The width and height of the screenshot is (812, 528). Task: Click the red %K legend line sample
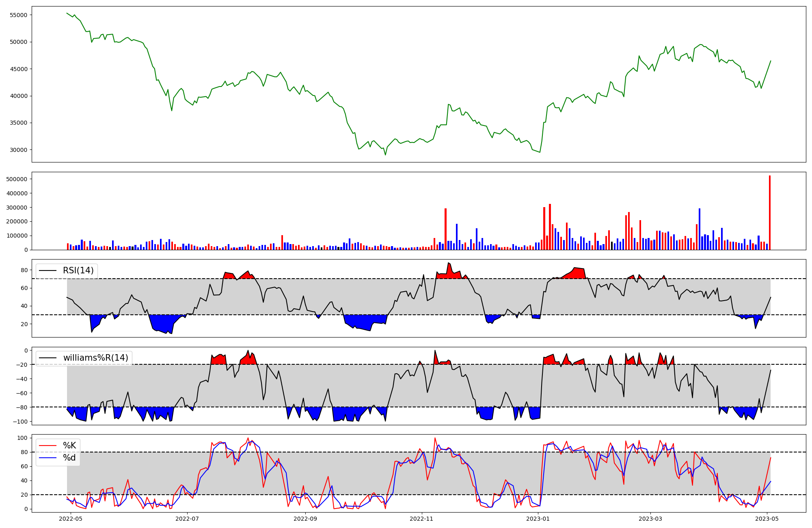[48, 446]
